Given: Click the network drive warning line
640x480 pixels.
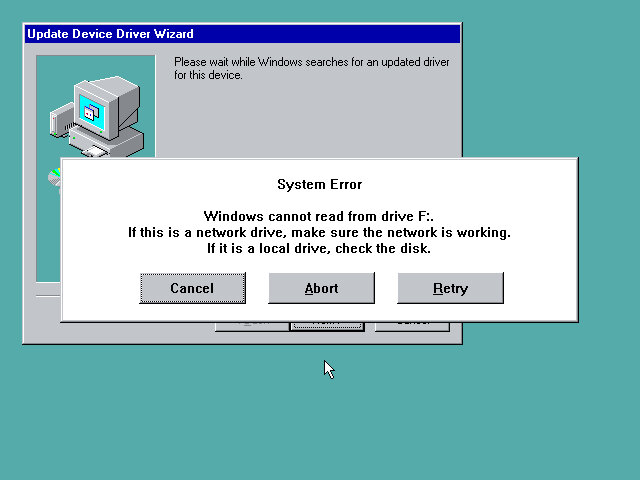Looking at the screenshot, I should pyautogui.click(x=319, y=232).
